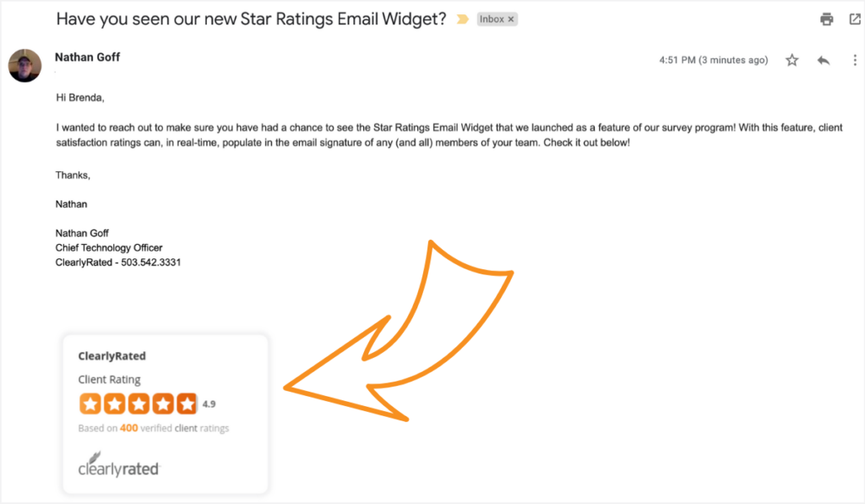Remove the Inbox label via its x
Screen dimensions: 865x504
(x=510, y=18)
